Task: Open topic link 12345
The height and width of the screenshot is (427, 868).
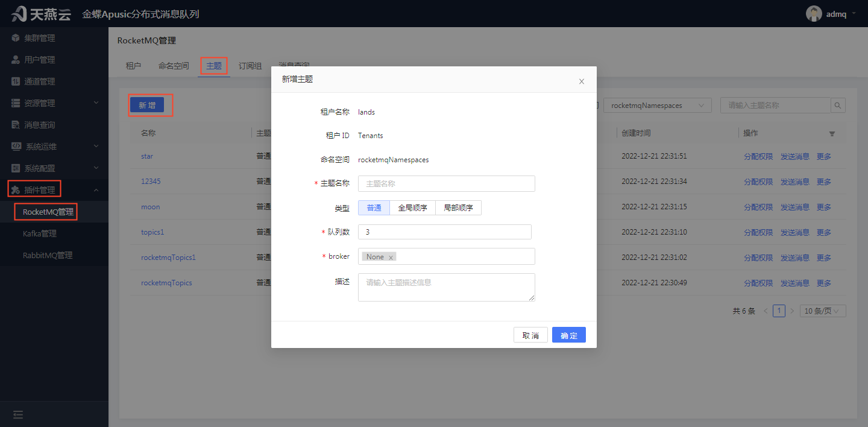Action: click(x=151, y=182)
